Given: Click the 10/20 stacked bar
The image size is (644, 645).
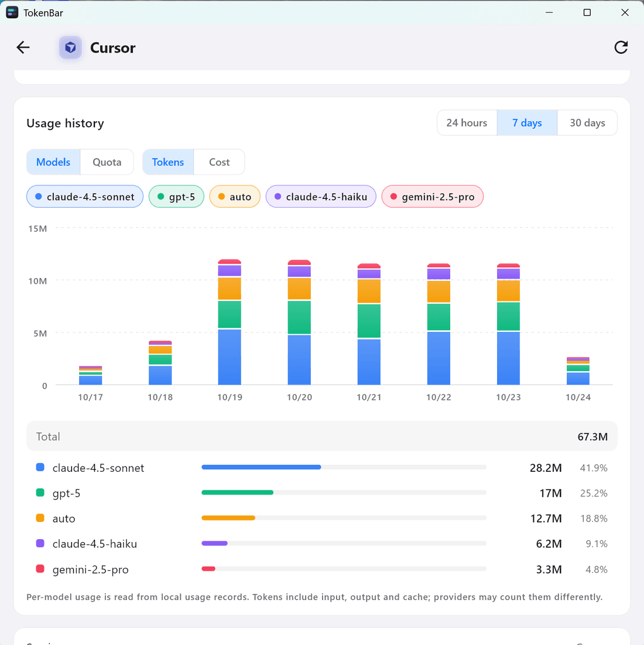Looking at the screenshot, I should (x=299, y=322).
